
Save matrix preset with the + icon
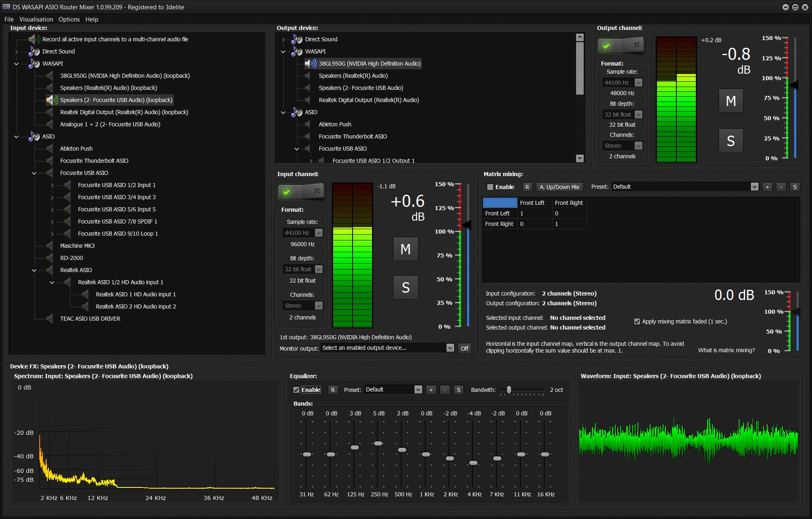point(767,187)
